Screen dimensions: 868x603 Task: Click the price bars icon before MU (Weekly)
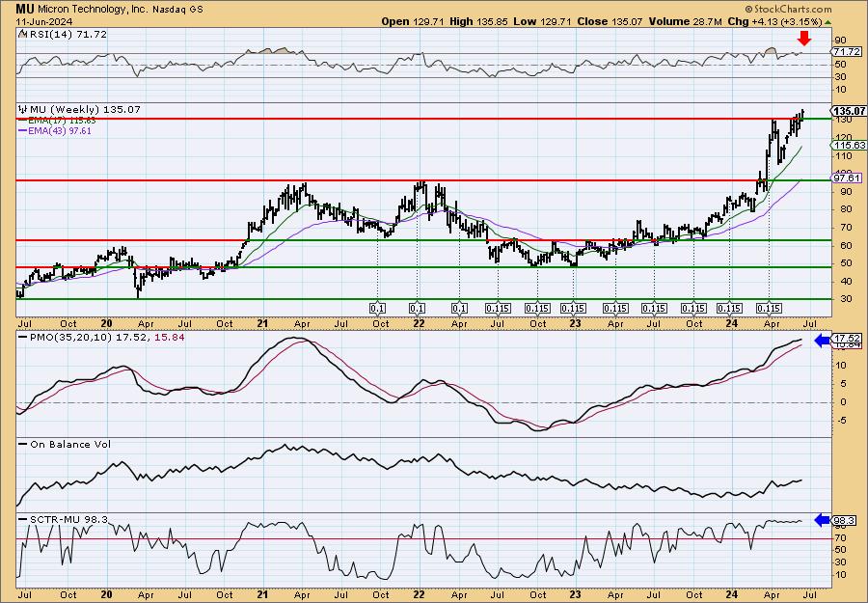pos(23,110)
